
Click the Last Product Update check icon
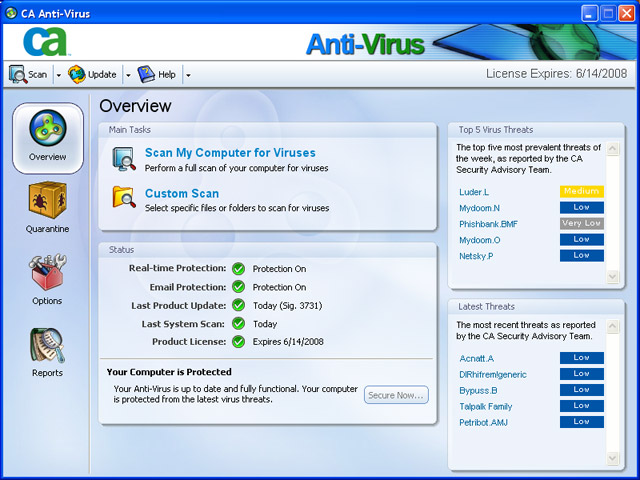coord(238,305)
